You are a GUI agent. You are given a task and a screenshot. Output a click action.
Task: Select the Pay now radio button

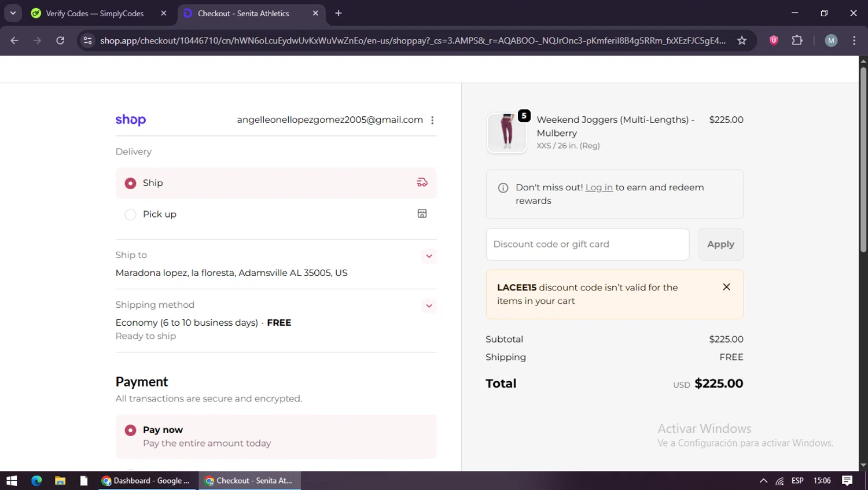tap(131, 430)
